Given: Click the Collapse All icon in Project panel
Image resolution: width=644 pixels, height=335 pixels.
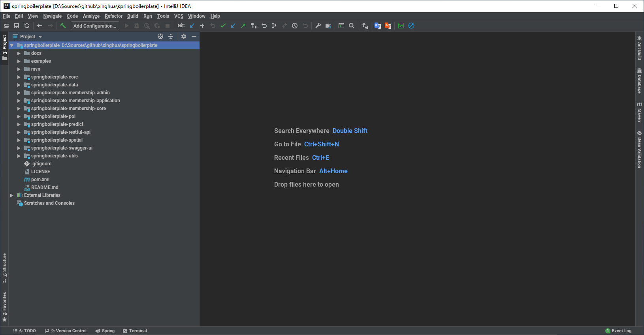Looking at the screenshot, I should 171,36.
